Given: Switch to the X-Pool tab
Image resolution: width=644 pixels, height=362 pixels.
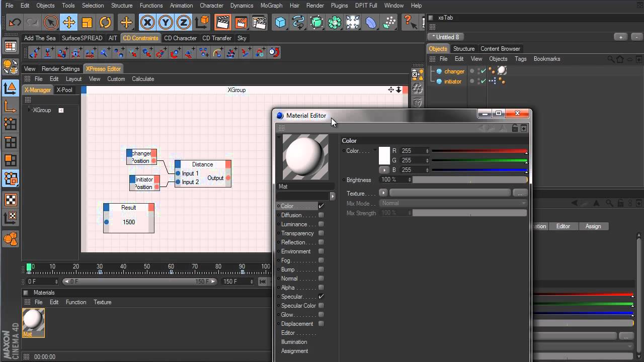Looking at the screenshot, I should pos(64,90).
